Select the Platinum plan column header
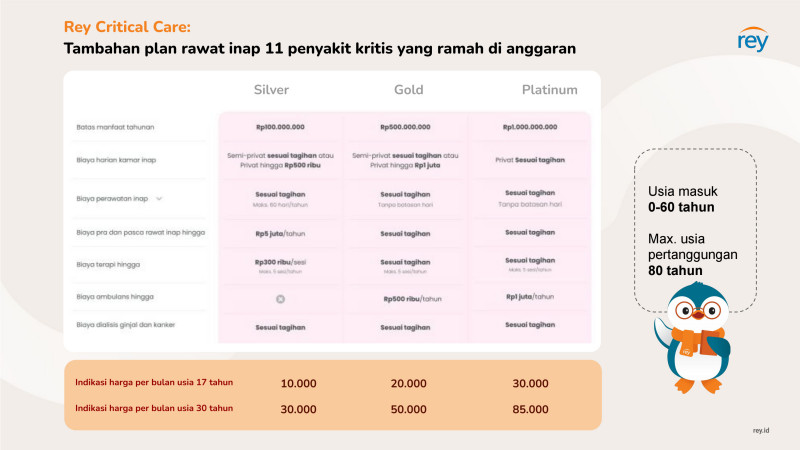This screenshot has width=800, height=450. pos(549,90)
